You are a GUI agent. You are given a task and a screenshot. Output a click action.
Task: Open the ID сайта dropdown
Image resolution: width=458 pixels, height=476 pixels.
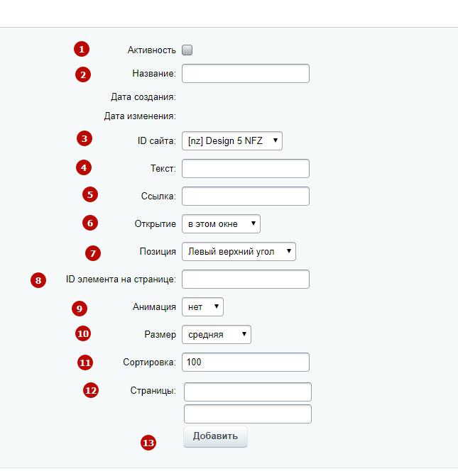232,141
